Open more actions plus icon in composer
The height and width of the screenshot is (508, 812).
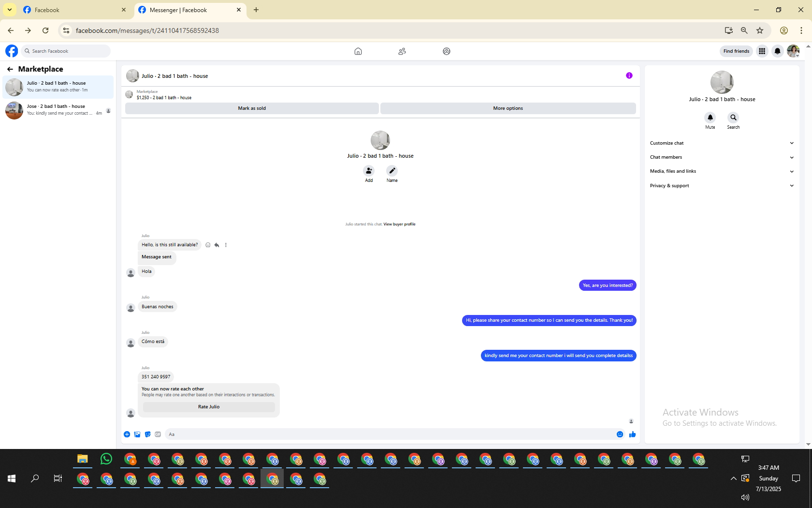tap(127, 434)
